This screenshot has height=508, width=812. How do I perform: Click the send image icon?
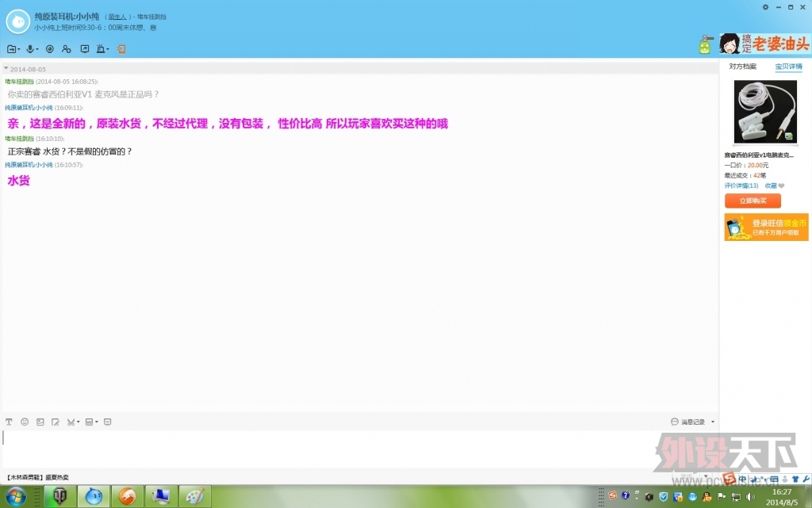[x=40, y=422]
